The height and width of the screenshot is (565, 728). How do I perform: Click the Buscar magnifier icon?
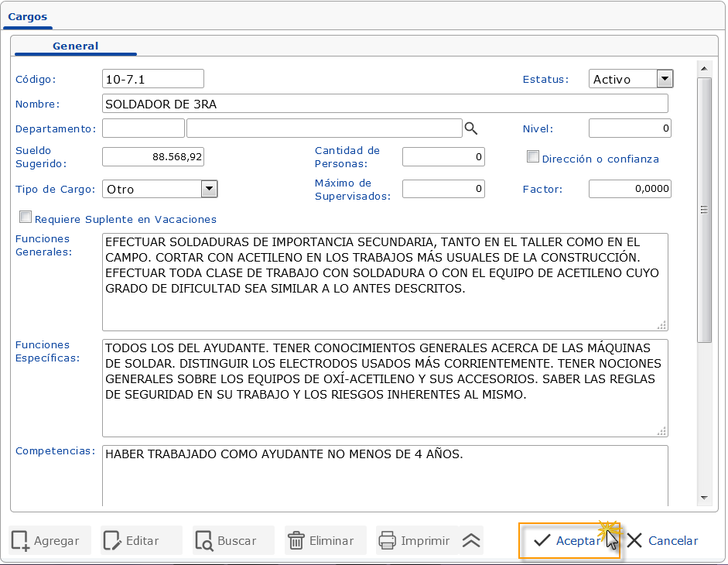pos(205,540)
